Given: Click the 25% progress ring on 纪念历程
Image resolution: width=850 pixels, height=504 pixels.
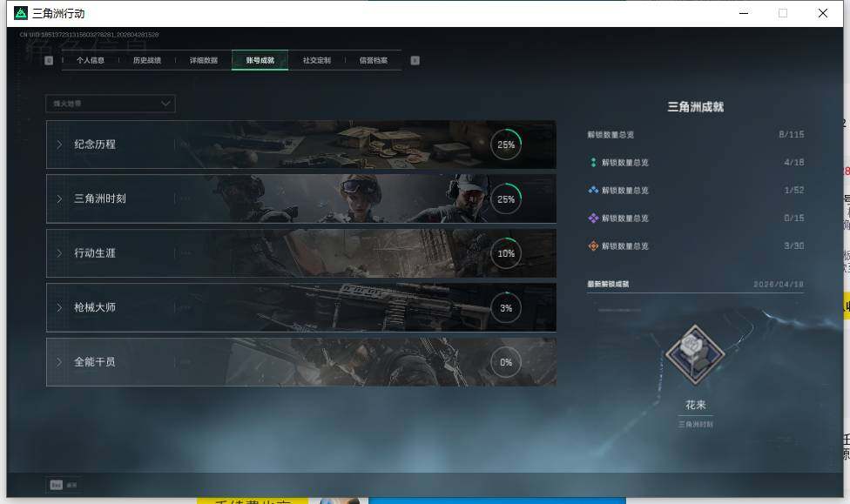Looking at the screenshot, I should tap(506, 144).
